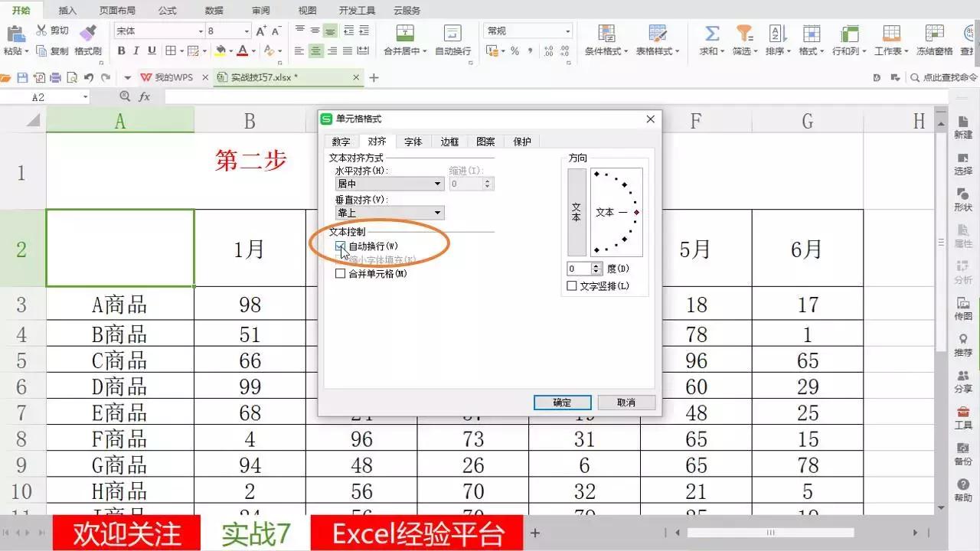Check the 文字竖排 vertical text checkbox
Viewport: 980px width, 551px height.
click(570, 285)
